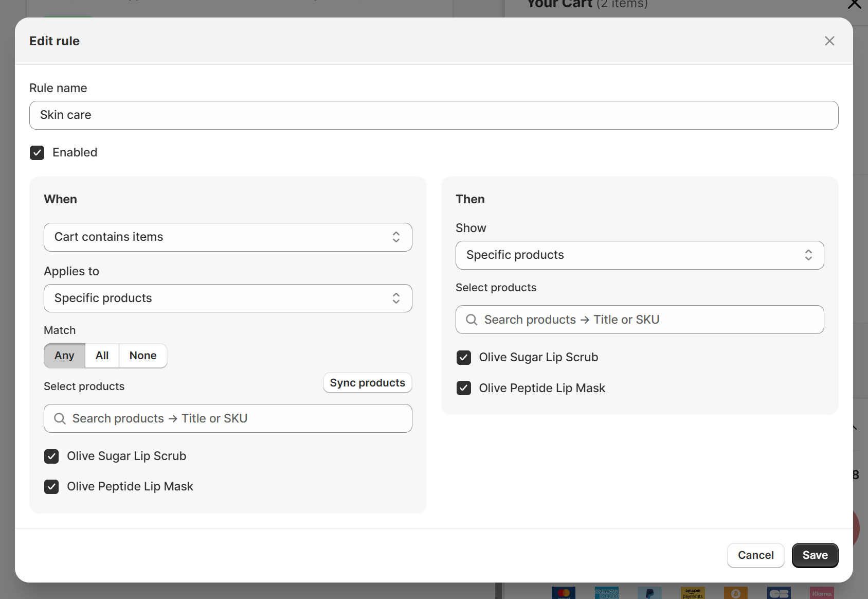Click chevron arrows on Cart contains items

pos(396,237)
